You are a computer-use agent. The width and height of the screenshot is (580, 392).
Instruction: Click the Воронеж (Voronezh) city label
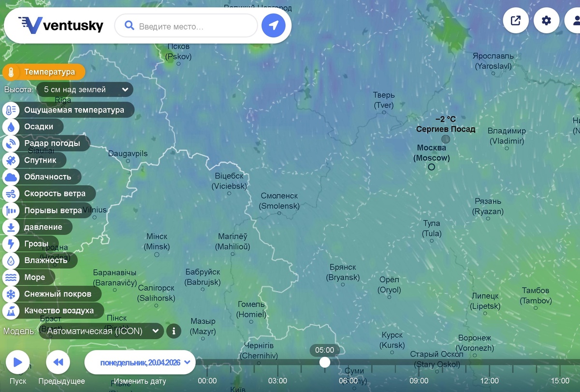[x=475, y=343]
